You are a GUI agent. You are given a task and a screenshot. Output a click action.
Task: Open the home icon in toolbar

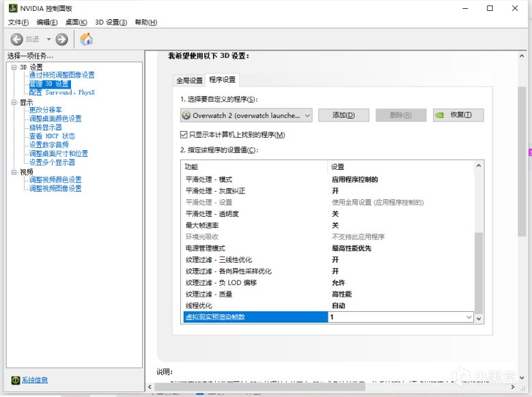(x=86, y=39)
